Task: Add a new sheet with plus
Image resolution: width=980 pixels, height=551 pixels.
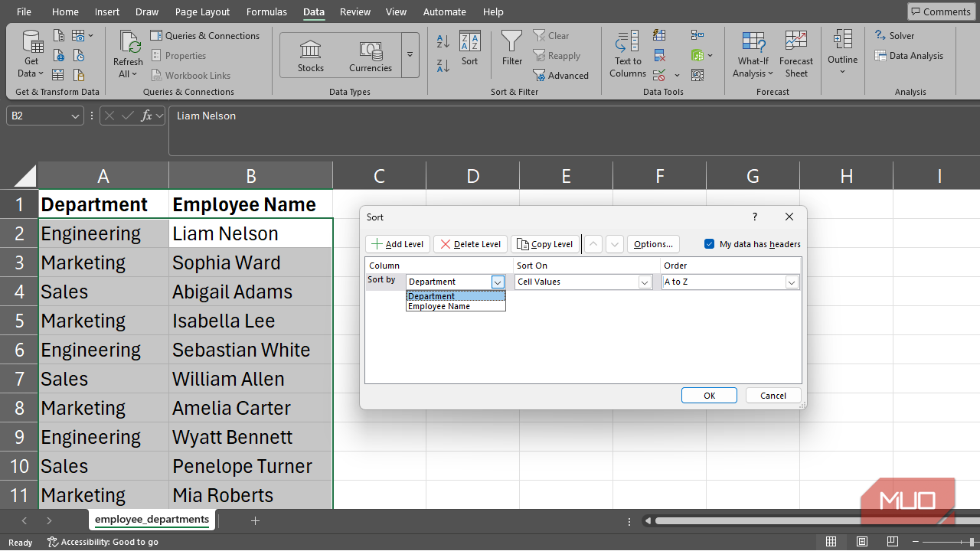Action: (256, 520)
